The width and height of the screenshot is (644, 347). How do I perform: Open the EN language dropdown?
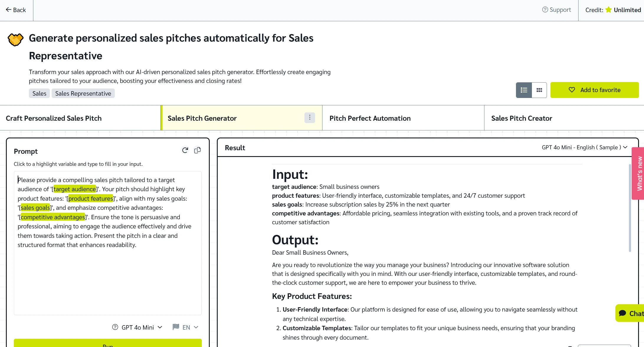190,327
